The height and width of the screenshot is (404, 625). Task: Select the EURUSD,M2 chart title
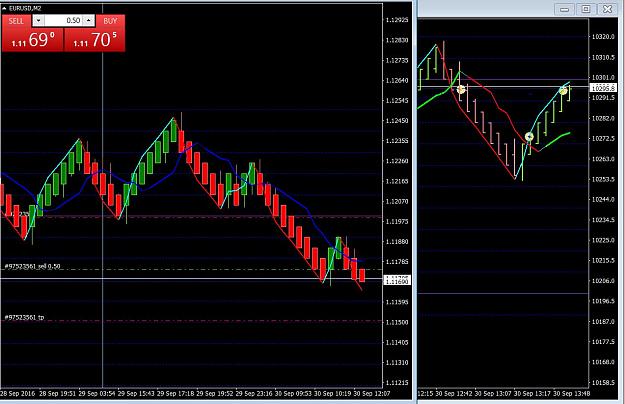click(x=25, y=8)
